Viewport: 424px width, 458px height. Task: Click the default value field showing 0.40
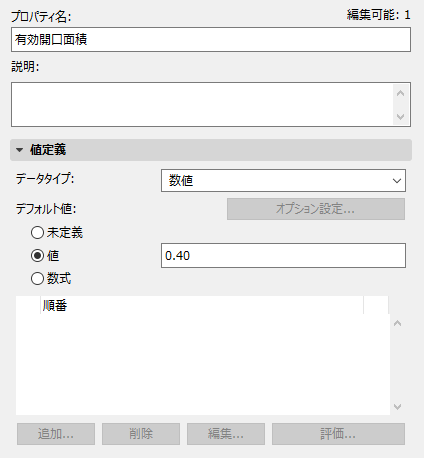pyautogui.click(x=283, y=256)
